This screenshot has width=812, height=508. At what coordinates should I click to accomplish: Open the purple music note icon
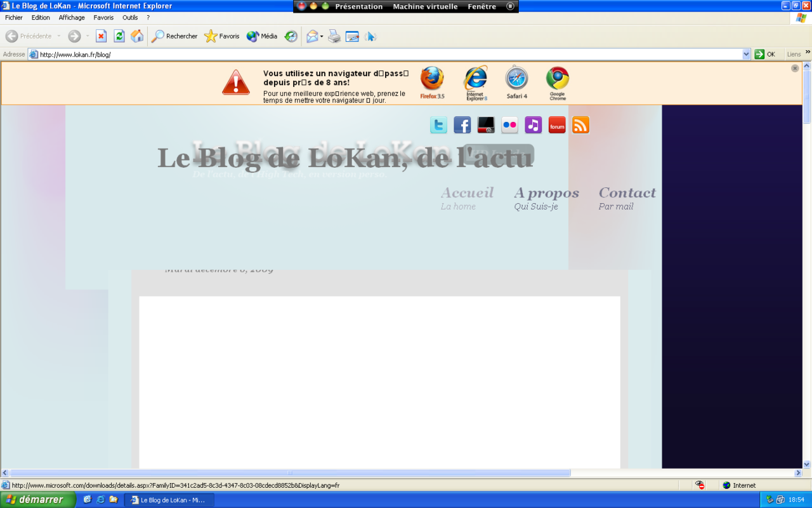click(x=534, y=125)
